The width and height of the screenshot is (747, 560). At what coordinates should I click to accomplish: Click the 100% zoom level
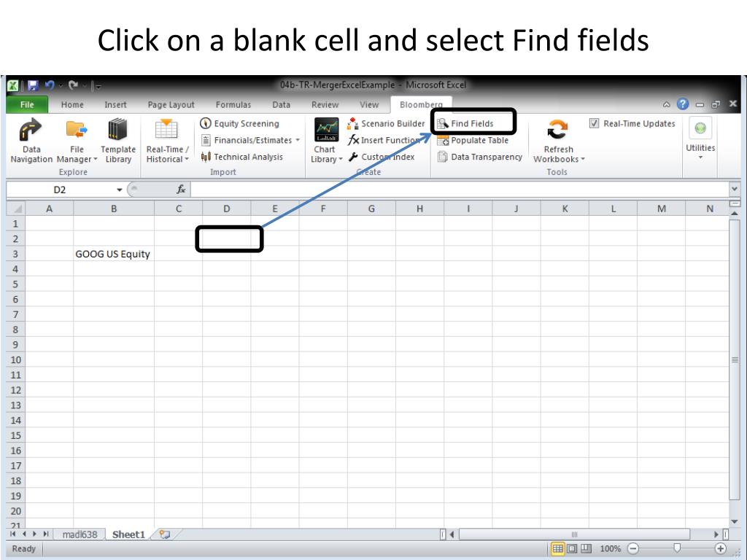611,548
